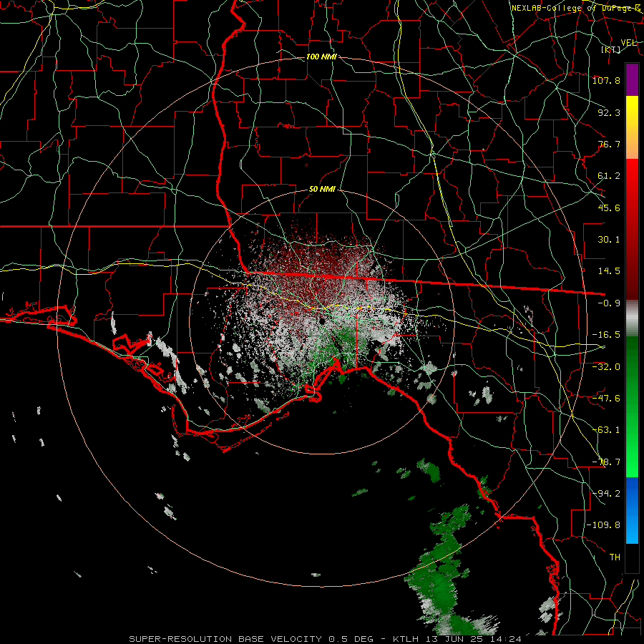Image resolution: width=644 pixels, height=644 pixels.
Task: Click the TH threshold label
Action: (x=615, y=557)
